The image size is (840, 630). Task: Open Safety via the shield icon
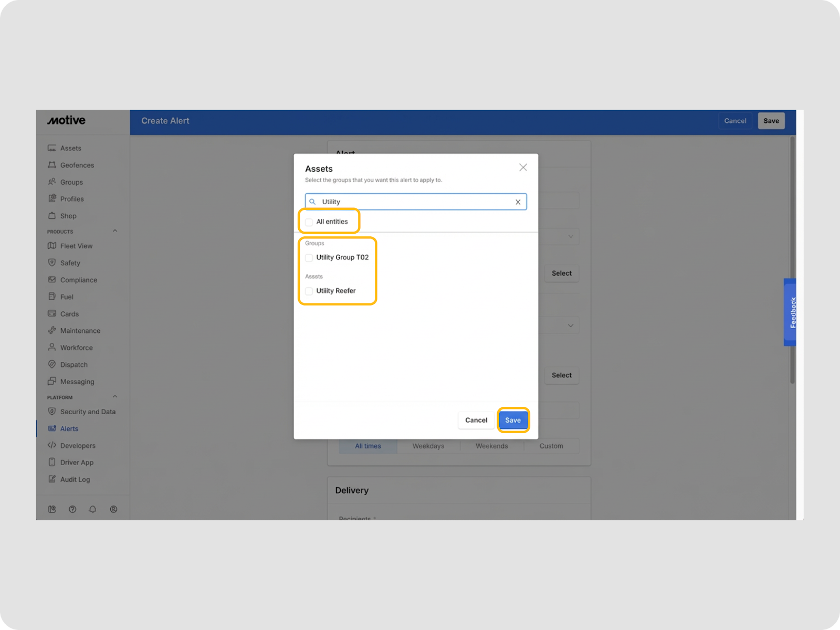tap(52, 262)
